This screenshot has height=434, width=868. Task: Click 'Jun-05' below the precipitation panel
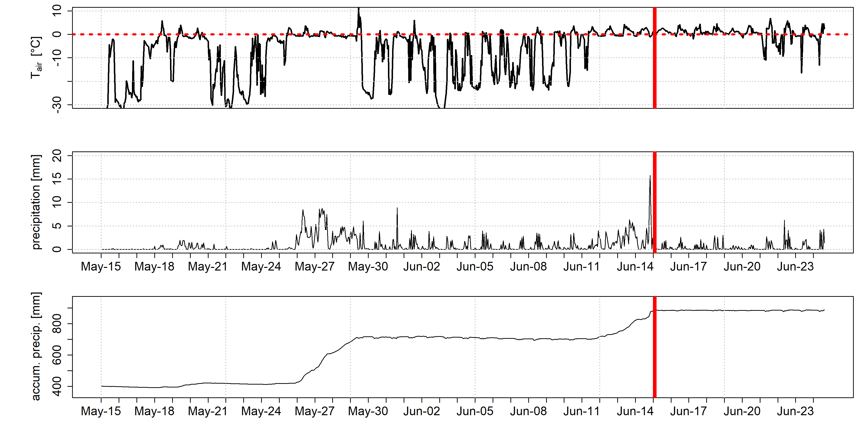(x=475, y=266)
